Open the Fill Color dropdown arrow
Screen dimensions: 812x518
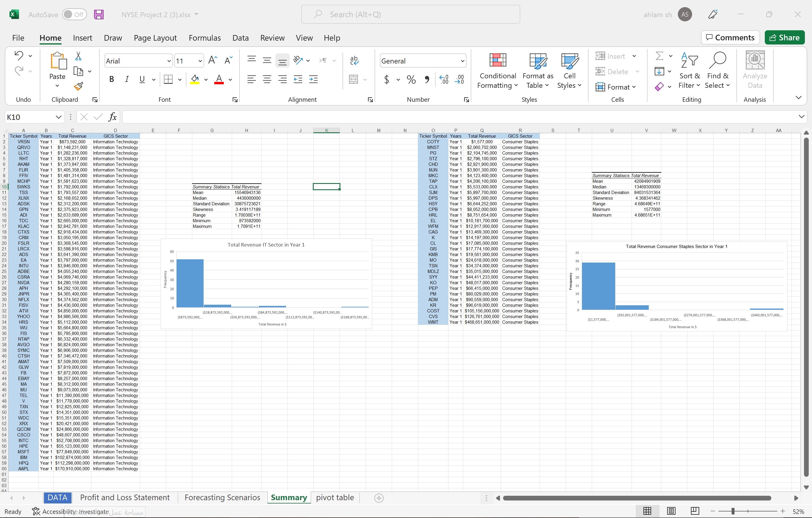(x=206, y=80)
